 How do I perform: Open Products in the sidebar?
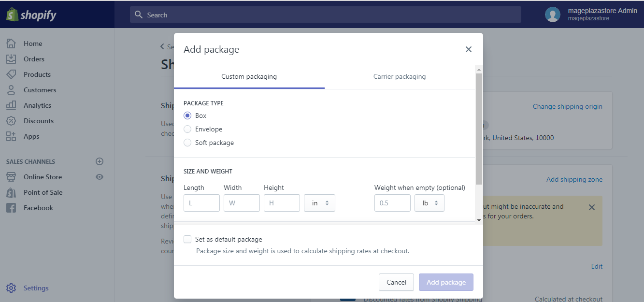(x=37, y=74)
